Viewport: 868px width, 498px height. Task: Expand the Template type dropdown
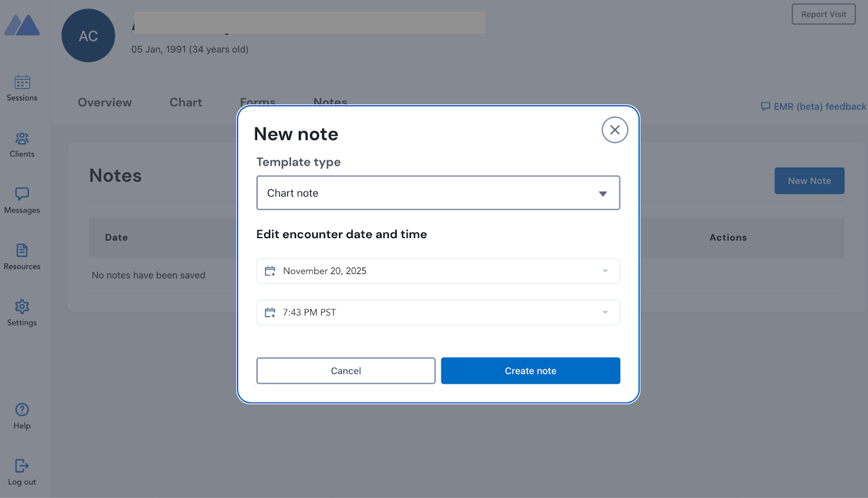tap(438, 193)
